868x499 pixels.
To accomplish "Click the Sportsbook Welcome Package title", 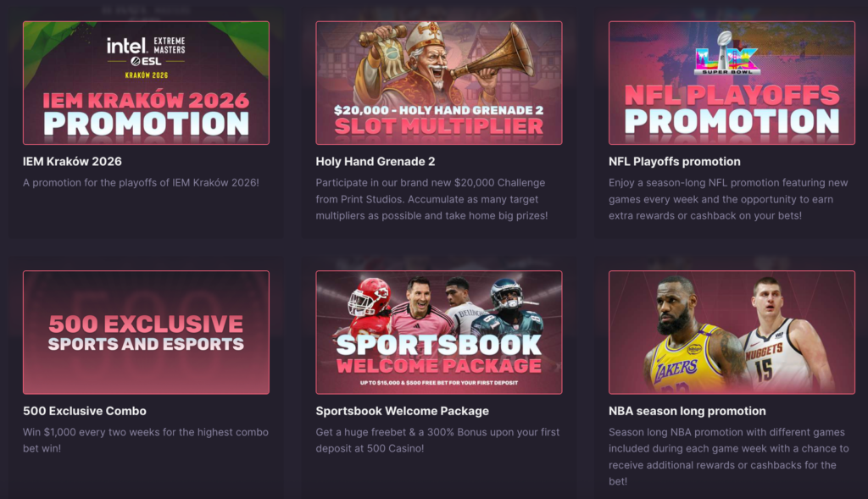I will 403,411.
